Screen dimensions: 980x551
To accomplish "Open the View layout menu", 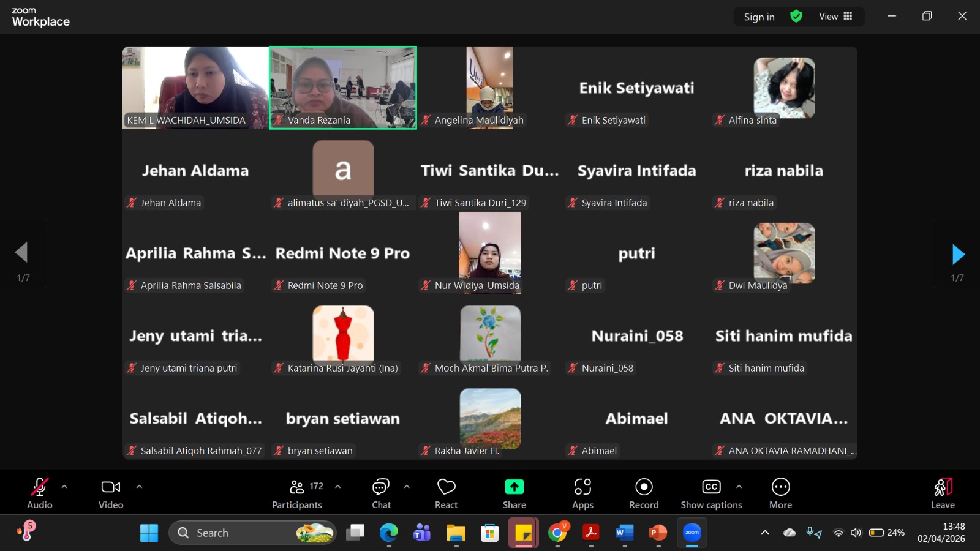I will [x=835, y=17].
